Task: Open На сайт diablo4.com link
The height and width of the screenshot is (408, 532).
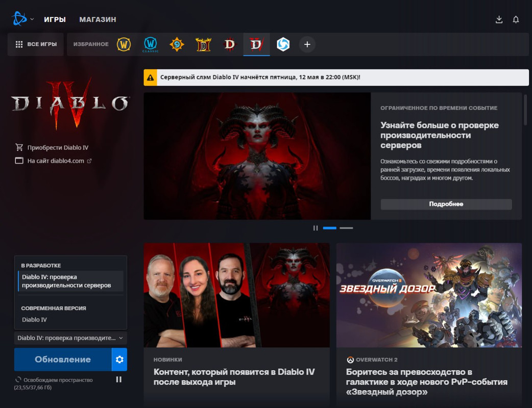Action: [x=56, y=161]
